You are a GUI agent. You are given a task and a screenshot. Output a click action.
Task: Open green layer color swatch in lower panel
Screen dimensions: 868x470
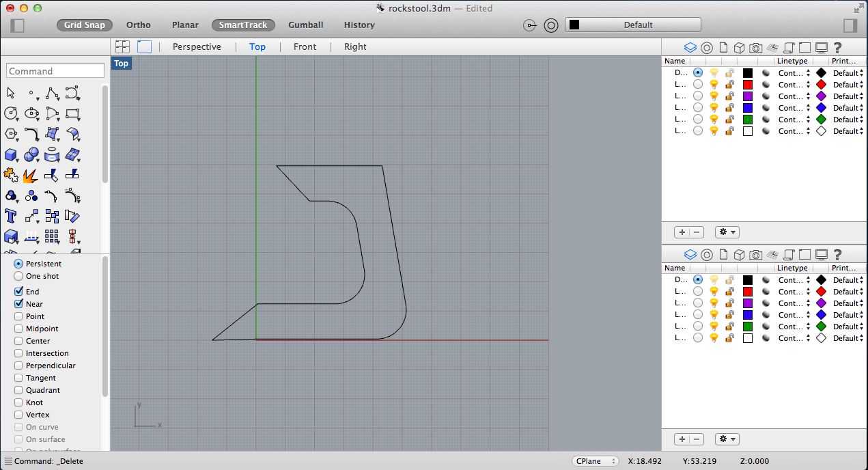tap(747, 327)
